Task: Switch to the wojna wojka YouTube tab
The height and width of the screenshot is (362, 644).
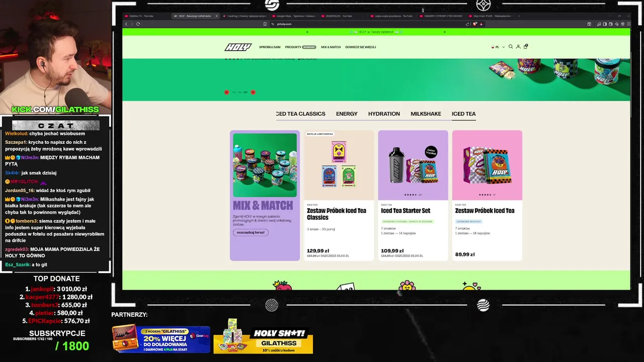Action: click(392, 16)
